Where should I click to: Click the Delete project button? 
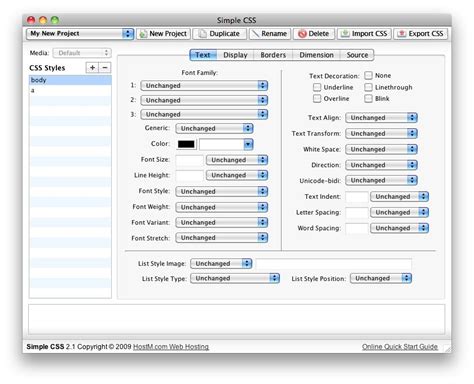point(314,34)
